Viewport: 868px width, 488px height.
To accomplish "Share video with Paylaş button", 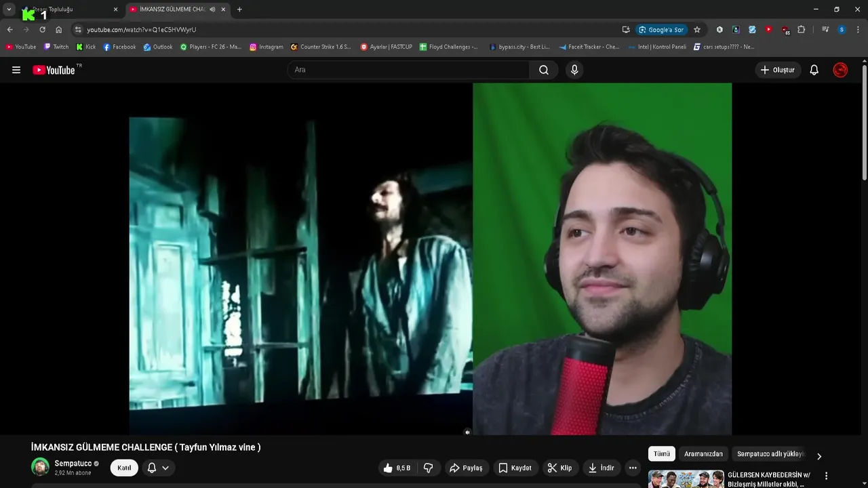I will [x=466, y=468].
